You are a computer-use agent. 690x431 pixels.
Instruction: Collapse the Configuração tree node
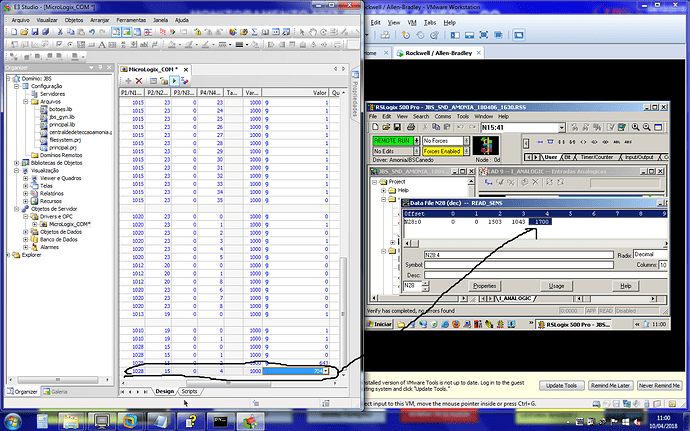click(16, 86)
